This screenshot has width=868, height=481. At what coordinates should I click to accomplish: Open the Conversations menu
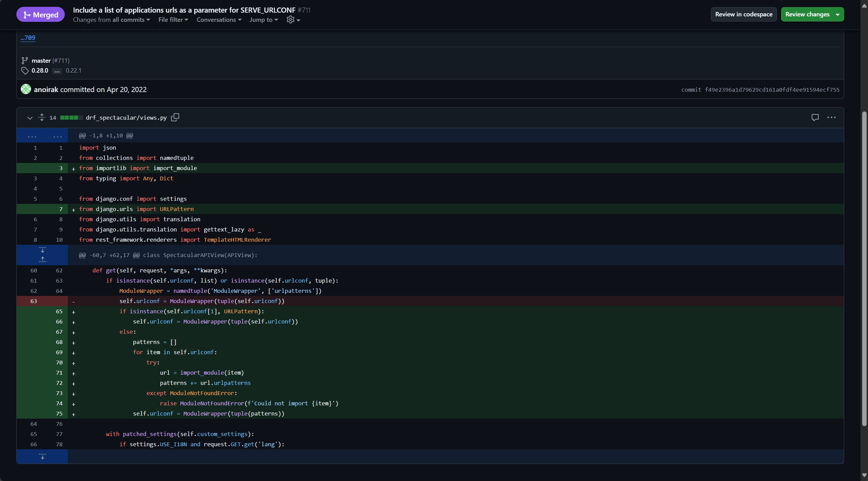pos(219,20)
